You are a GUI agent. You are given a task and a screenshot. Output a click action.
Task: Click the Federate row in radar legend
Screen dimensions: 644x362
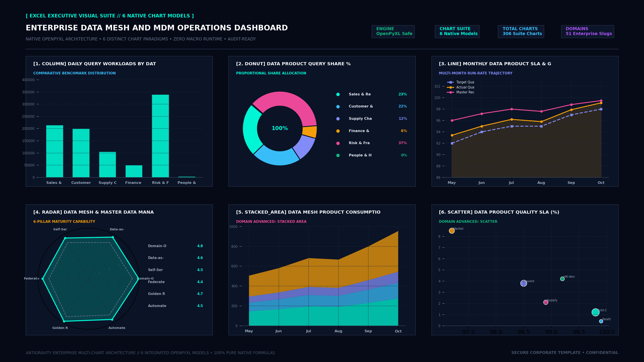[176, 282]
